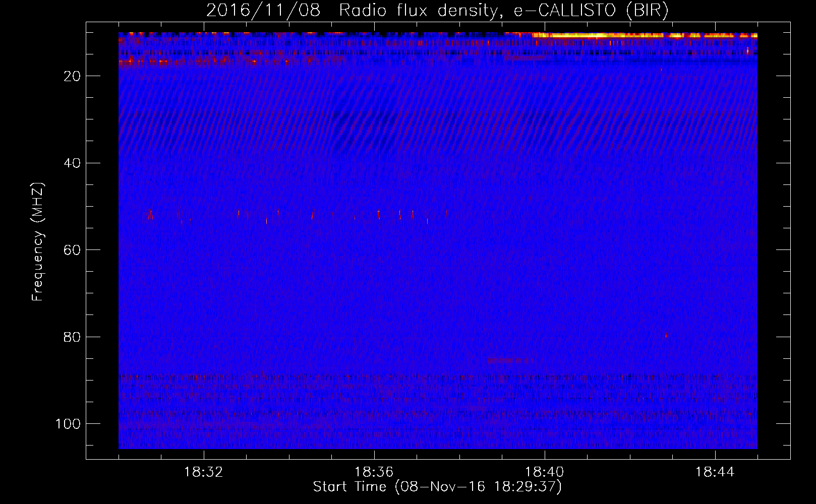Click the 20 frequency tick label
Screen dimensions: 816x504
[x=73, y=76]
